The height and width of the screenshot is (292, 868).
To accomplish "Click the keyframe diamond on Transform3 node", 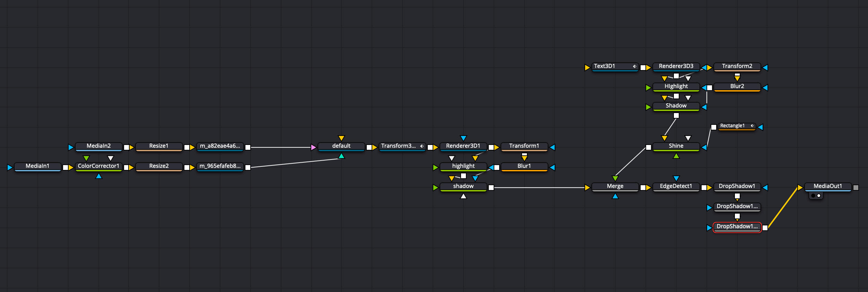I will (422, 146).
